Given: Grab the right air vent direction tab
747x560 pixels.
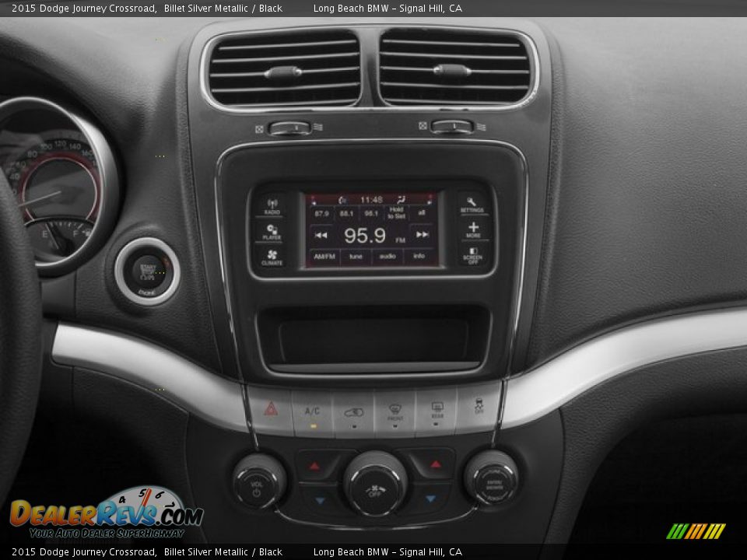Looking at the screenshot, I should point(451,71).
